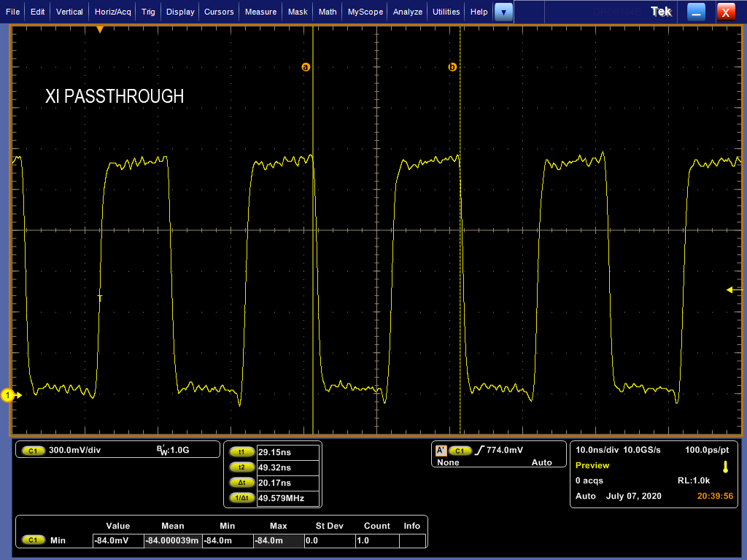Click the orange trigger position marker at top
Screen dimensions: 747x560
point(100,29)
